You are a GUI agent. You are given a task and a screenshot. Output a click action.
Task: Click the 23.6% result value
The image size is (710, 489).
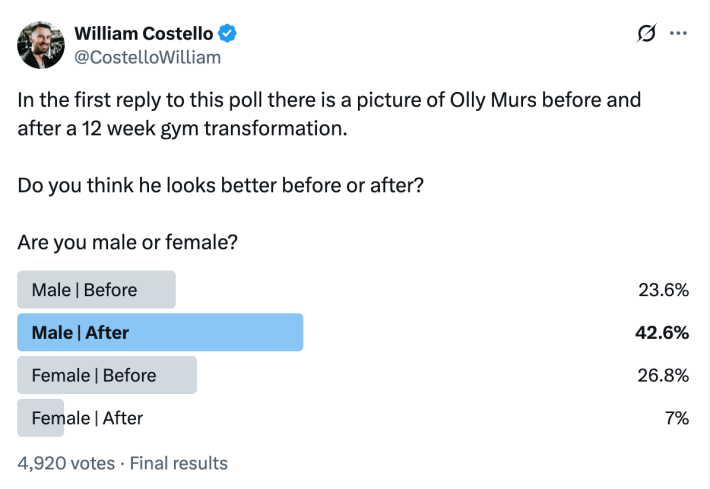coord(663,290)
